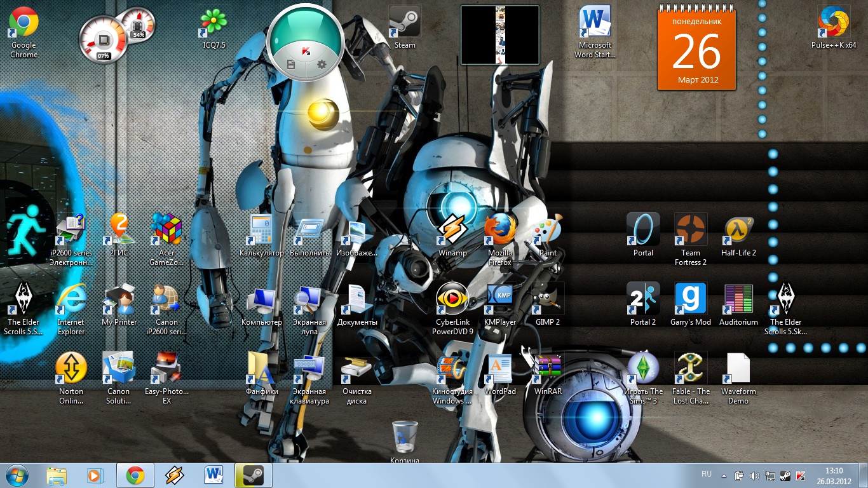Screen dimensions: 868x488
Task: Select the Acer GameZone shortcut
Action: tap(166, 240)
